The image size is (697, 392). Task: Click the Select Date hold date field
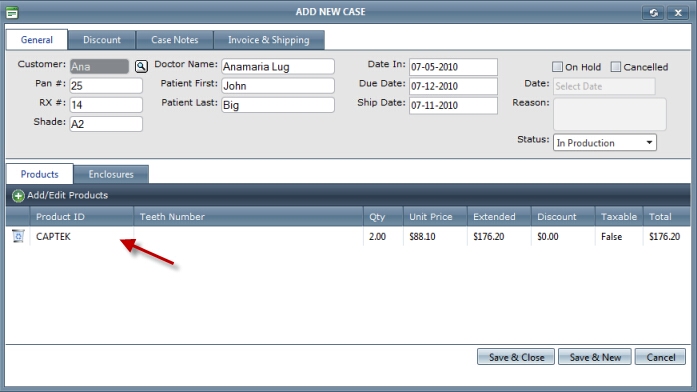[604, 86]
